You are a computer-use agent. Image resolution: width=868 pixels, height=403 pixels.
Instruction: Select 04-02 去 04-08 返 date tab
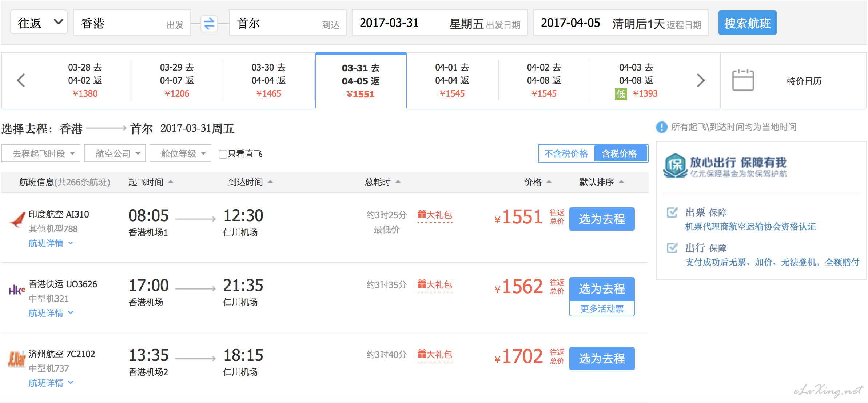(x=544, y=80)
